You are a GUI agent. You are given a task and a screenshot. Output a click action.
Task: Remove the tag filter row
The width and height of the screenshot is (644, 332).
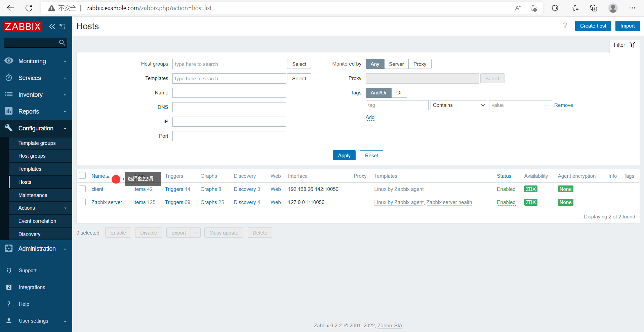point(564,105)
